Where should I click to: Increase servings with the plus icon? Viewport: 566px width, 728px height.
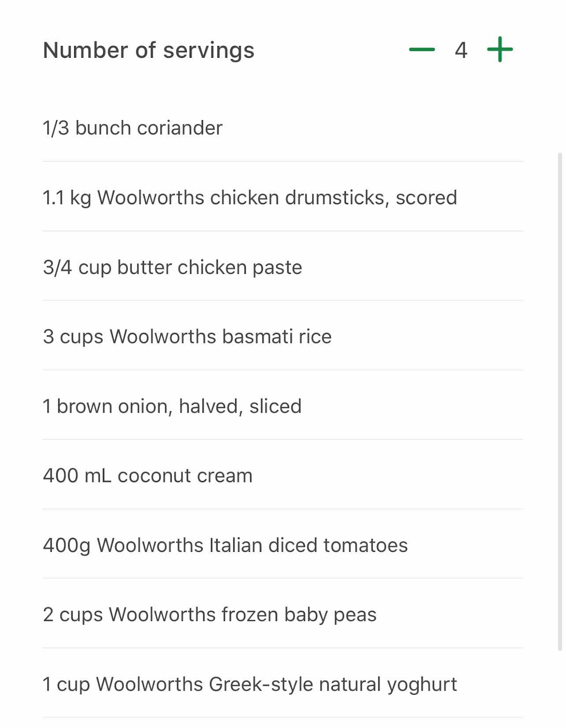(x=500, y=49)
